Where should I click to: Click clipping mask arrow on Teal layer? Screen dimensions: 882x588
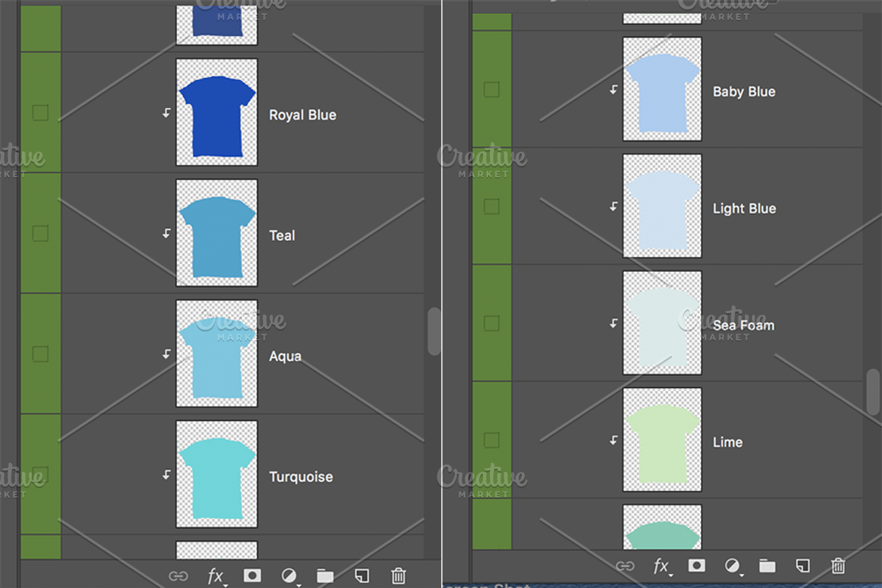point(167,233)
